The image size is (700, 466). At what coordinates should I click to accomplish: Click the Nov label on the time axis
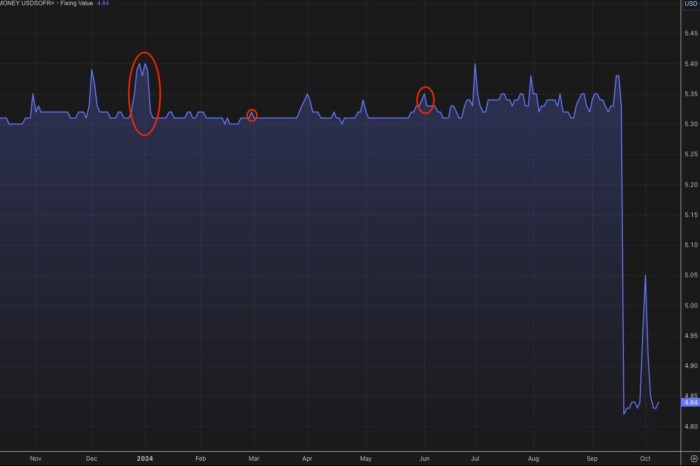tap(35, 456)
